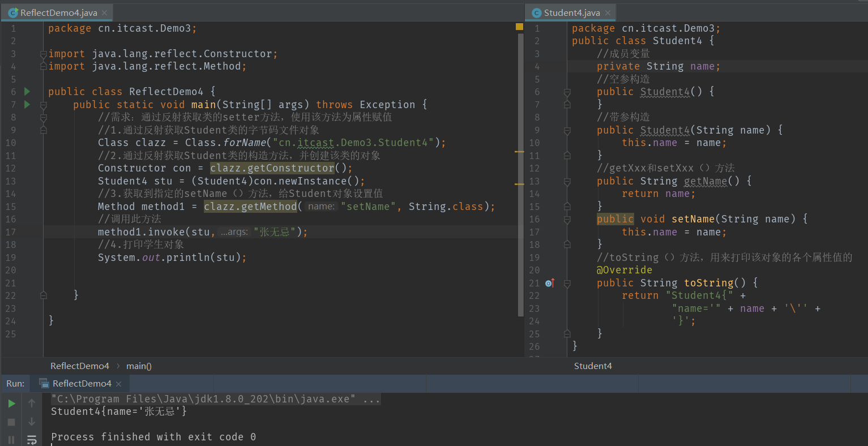Click Student4 breadcrumb under the right editor
Viewport: 868px width, 446px height.
(593, 366)
